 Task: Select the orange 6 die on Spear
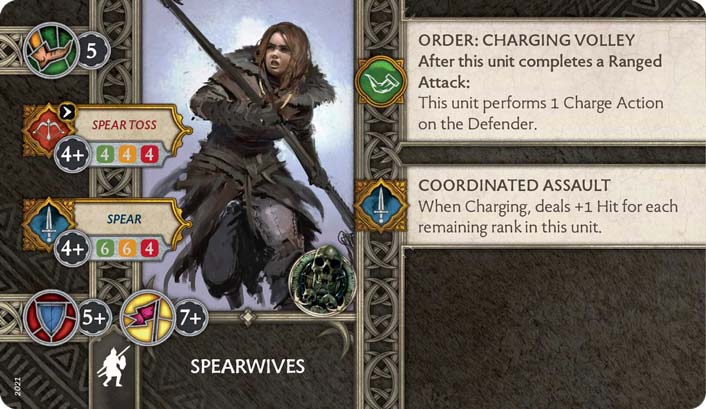pos(127,248)
